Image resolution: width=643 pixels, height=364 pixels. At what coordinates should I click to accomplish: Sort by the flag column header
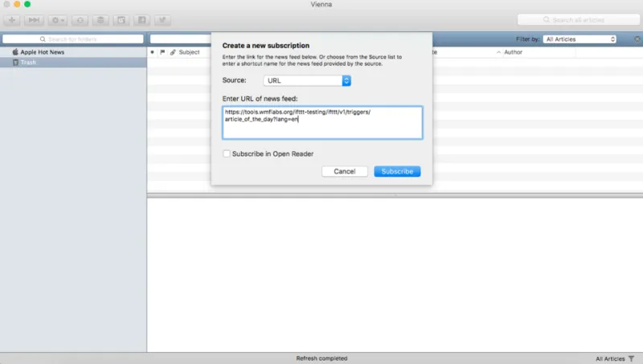pos(162,52)
